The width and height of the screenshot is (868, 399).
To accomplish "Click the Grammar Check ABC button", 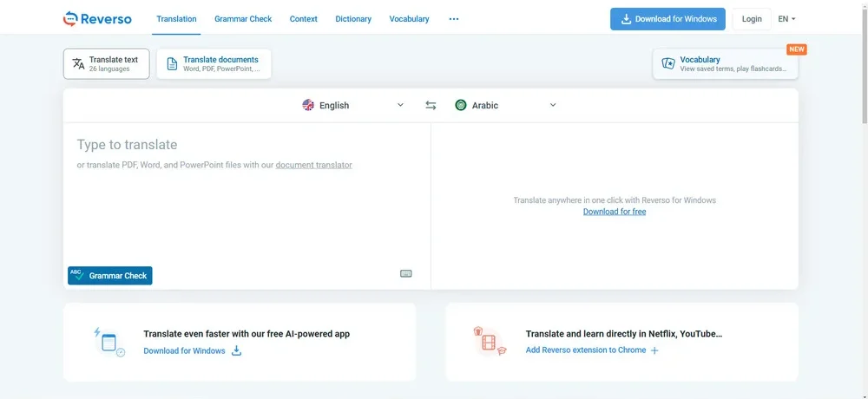I will tap(110, 276).
